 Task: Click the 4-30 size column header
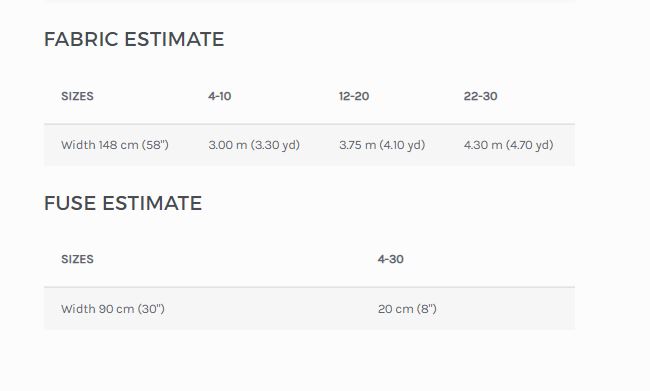coord(390,259)
